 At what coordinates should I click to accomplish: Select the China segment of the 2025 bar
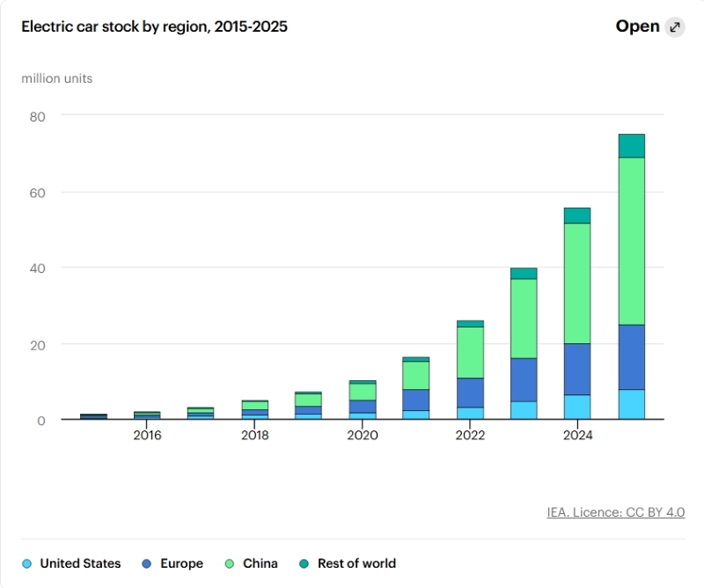pos(632,241)
